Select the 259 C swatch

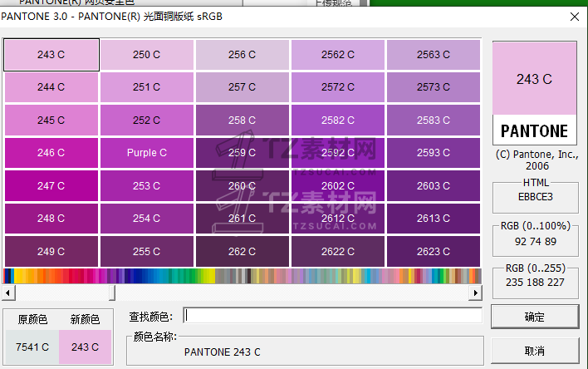(243, 153)
